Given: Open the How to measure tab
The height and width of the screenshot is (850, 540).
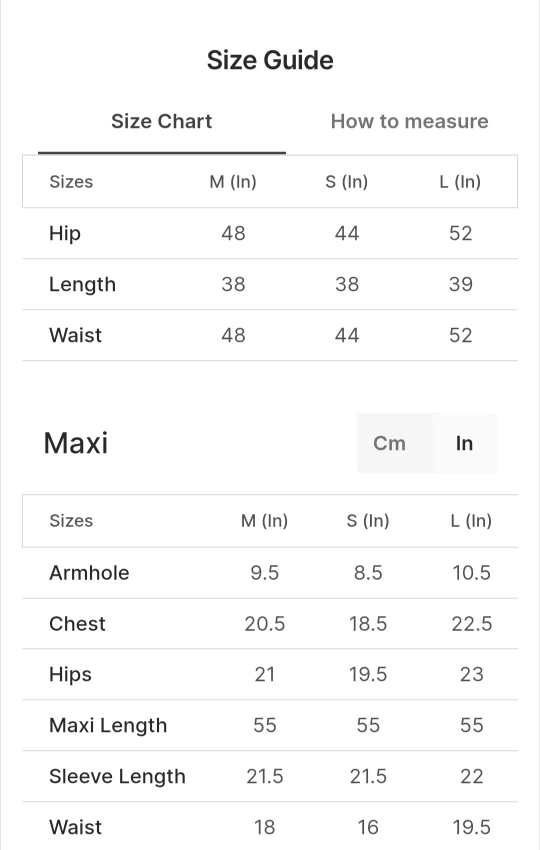Looking at the screenshot, I should point(409,121).
